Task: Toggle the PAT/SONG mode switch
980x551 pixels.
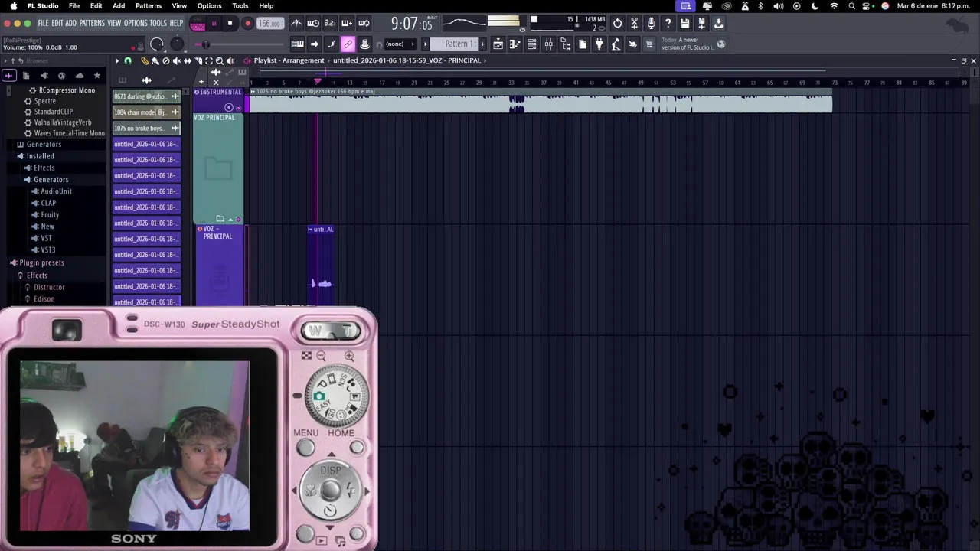Action: [198, 24]
